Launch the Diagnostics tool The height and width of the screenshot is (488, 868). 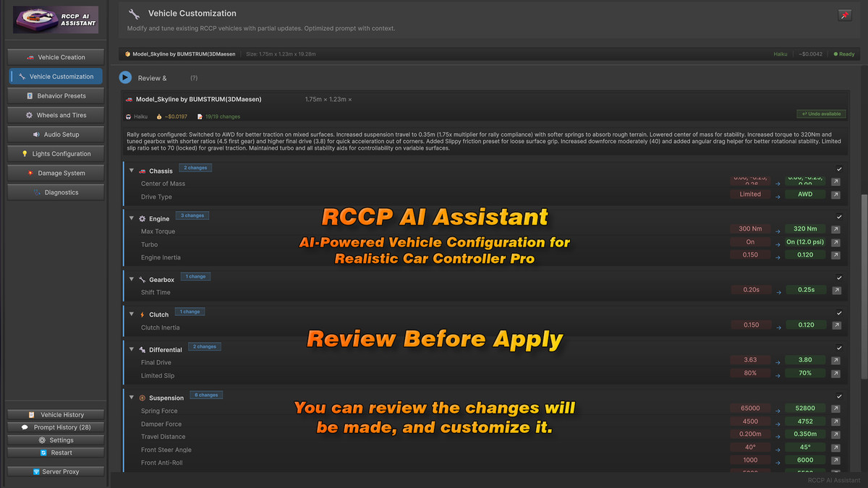(55, 192)
